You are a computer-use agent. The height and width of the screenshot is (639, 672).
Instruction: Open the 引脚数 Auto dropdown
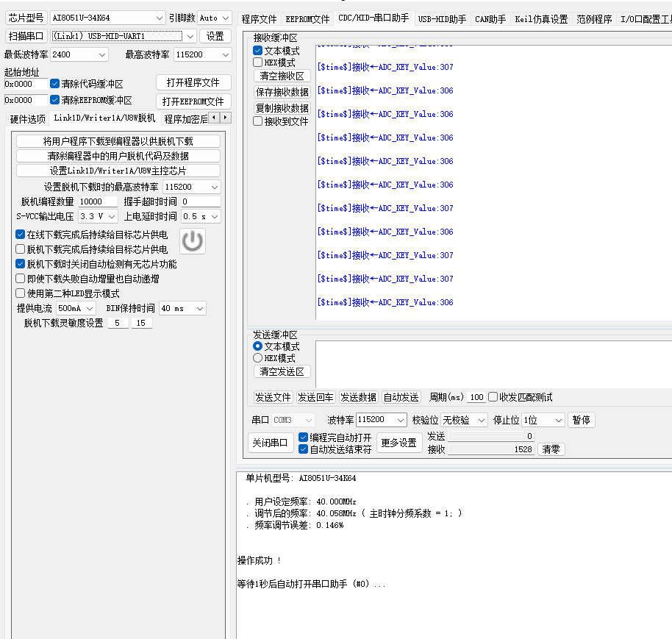coord(215,18)
